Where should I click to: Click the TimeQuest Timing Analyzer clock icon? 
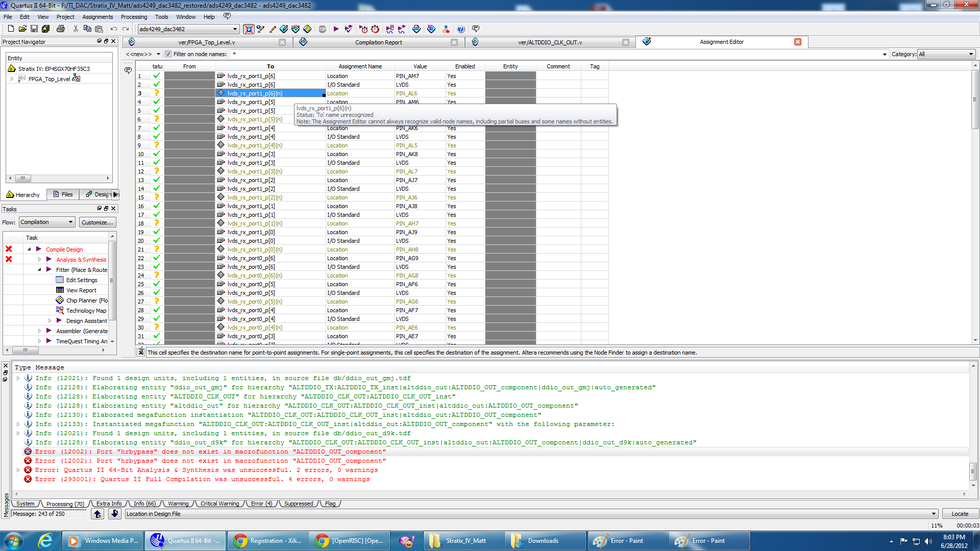[x=375, y=29]
